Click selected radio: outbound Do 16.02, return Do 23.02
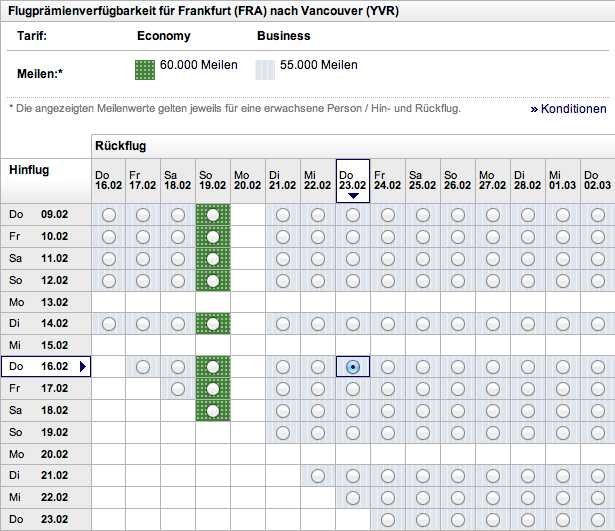 [x=353, y=367]
